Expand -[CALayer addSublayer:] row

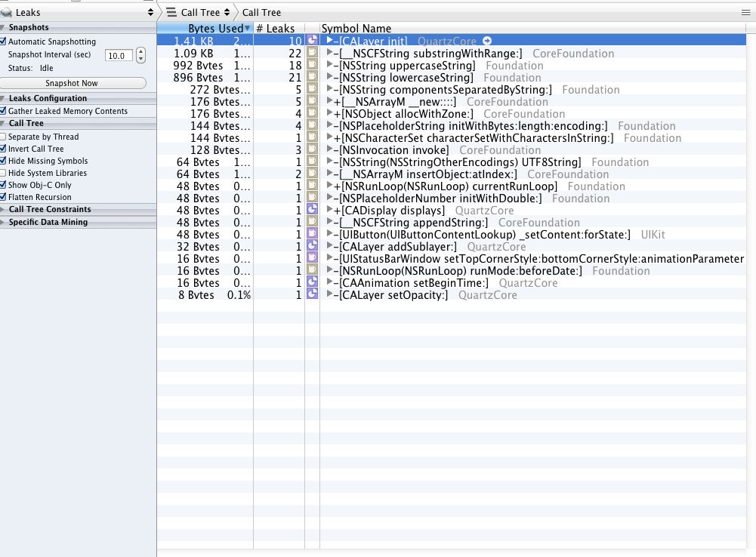click(330, 245)
